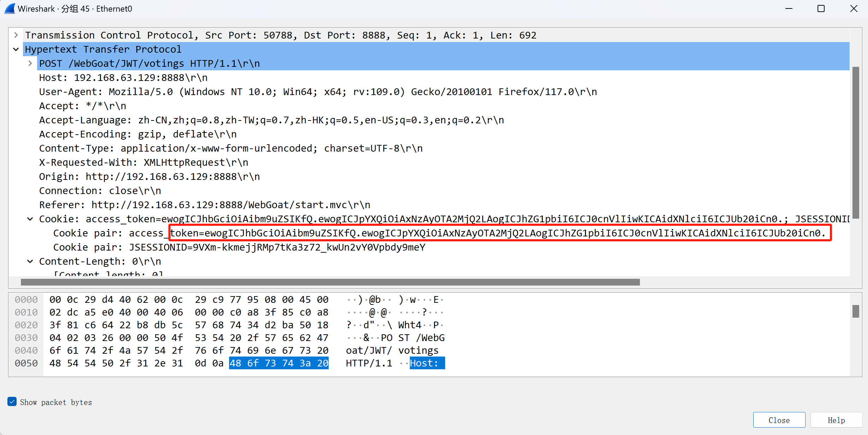
Task: Select the Connection: close line
Action: (x=100, y=190)
